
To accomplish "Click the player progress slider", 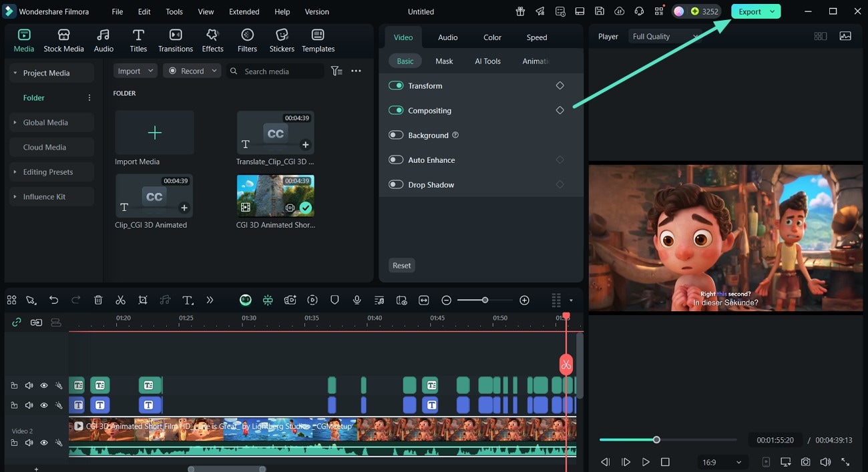I will (668, 439).
